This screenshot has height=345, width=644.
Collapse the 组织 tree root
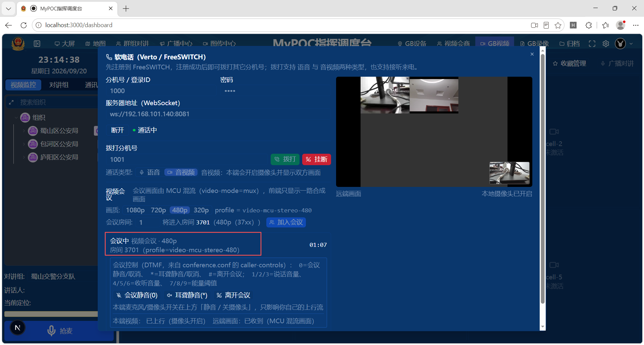(16, 118)
